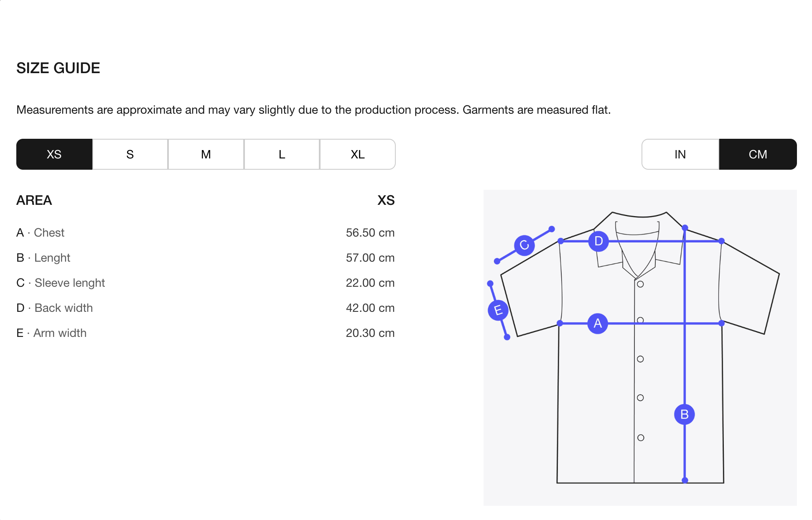812x520 pixels.
Task: Select the S size tab
Action: click(130, 154)
